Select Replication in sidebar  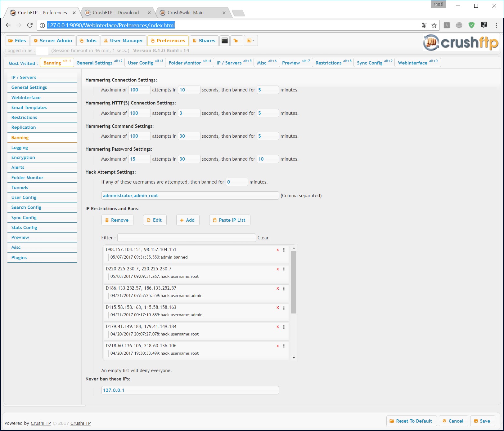(x=42, y=127)
